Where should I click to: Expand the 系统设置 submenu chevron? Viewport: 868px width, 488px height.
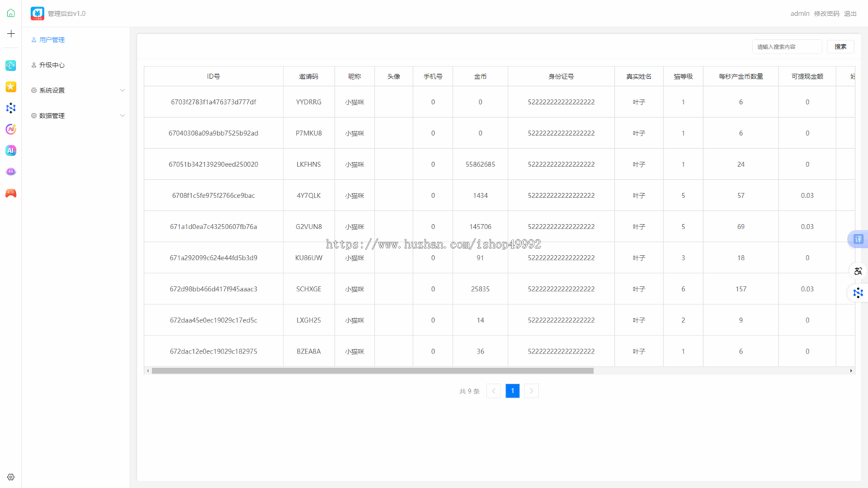[x=122, y=90]
